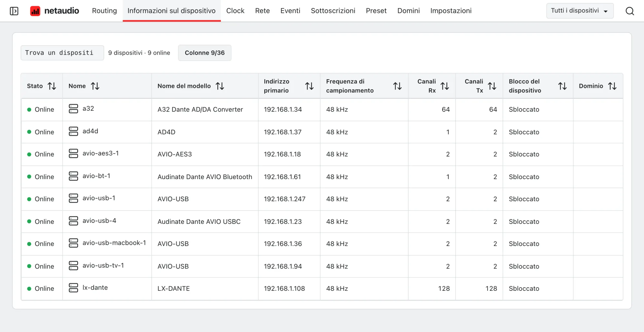The height and width of the screenshot is (332, 644).
Task: Sort by Blocco del dispositivo arrows
Action: [x=563, y=86]
